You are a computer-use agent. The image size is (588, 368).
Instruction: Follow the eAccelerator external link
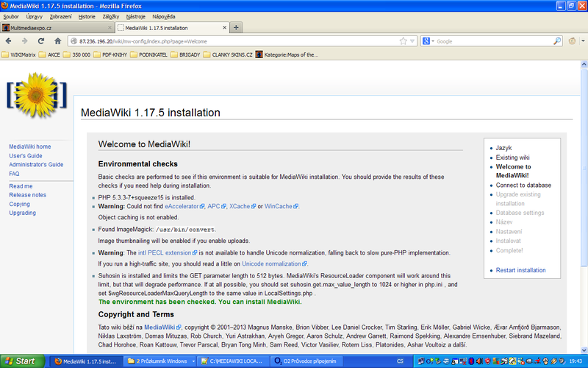click(x=184, y=206)
